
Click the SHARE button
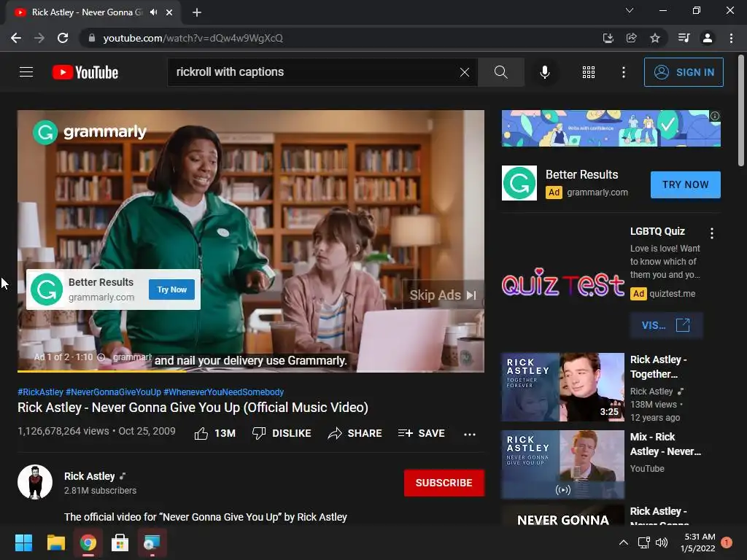(x=355, y=433)
